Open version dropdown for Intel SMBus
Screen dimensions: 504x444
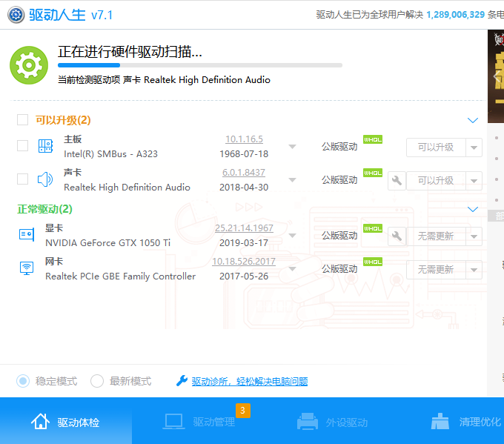[x=292, y=147]
